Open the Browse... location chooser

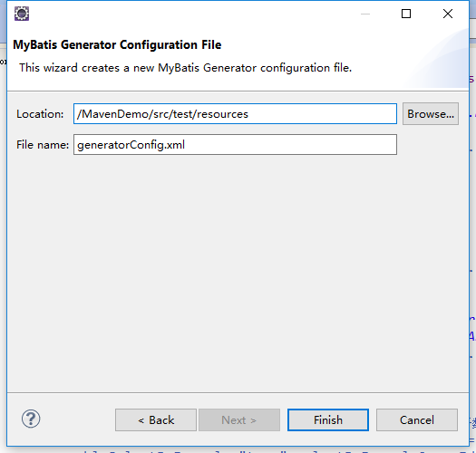tap(431, 114)
